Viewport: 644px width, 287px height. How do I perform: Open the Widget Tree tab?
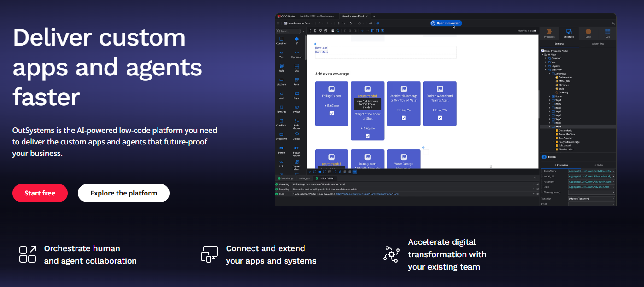(598, 44)
